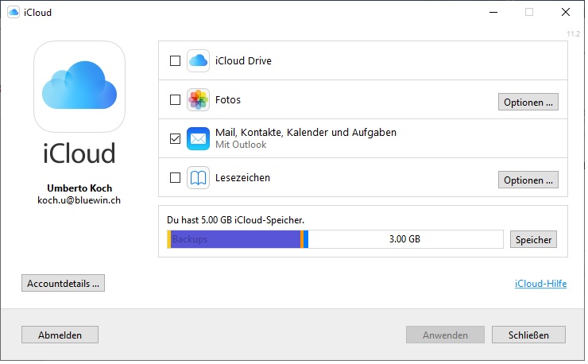588x364 pixels.
Task: Click the Mit Outlook subtitle
Action: [241, 145]
